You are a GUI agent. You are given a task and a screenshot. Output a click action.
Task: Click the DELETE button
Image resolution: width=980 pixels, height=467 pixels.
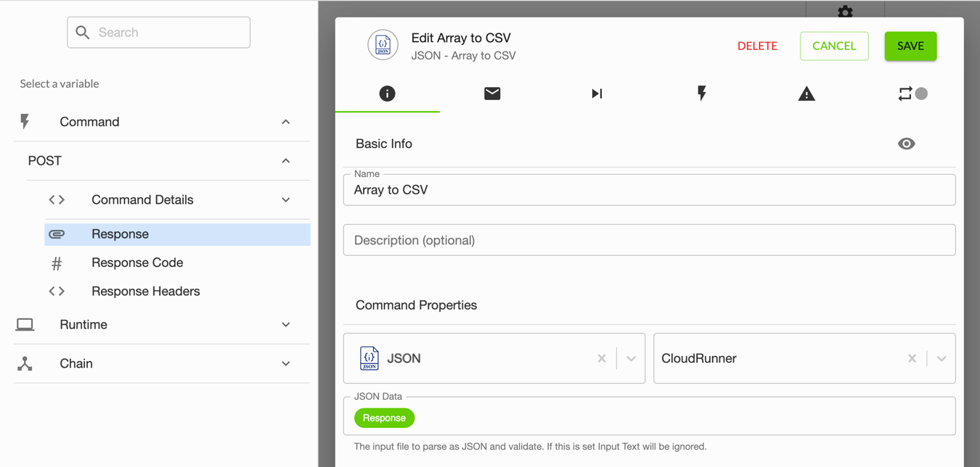(x=757, y=46)
